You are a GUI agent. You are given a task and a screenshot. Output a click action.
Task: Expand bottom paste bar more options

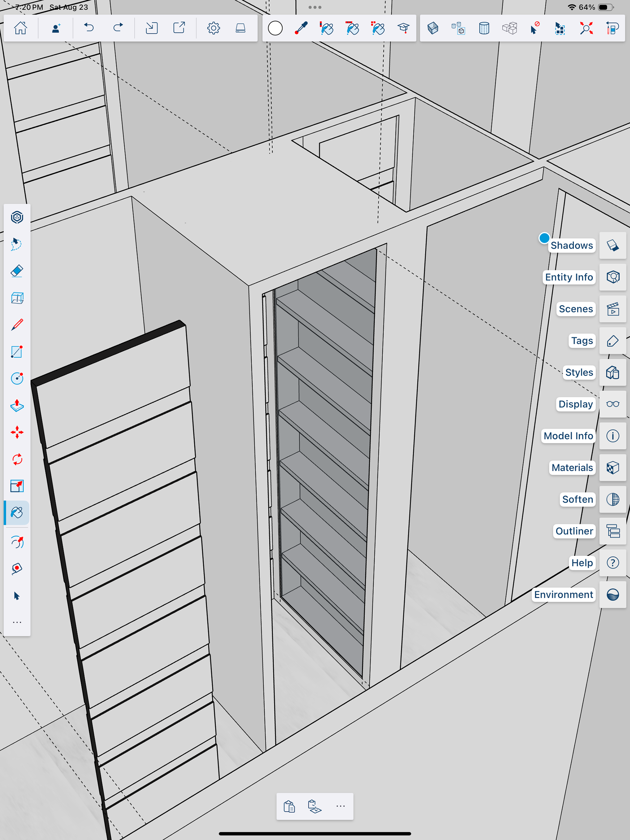(340, 806)
